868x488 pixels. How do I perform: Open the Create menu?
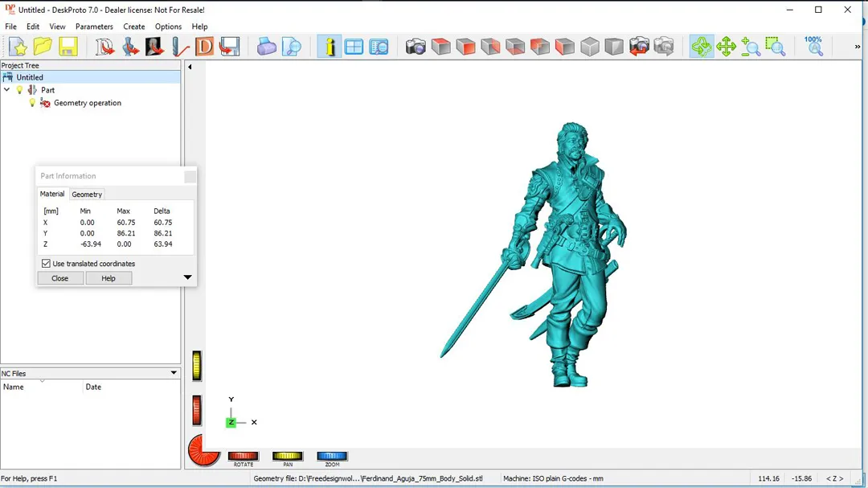pos(134,27)
